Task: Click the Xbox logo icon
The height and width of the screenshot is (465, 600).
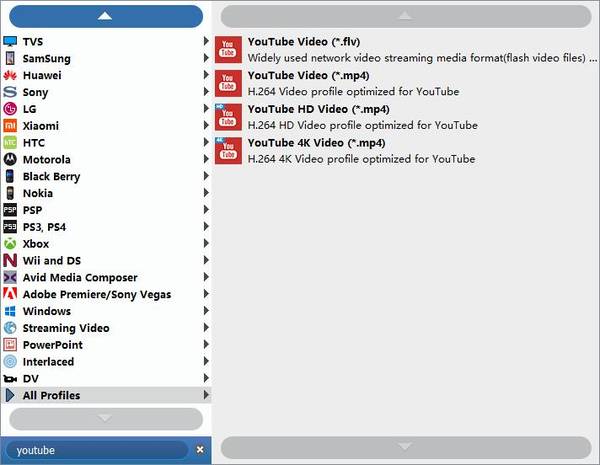Action: [10, 243]
